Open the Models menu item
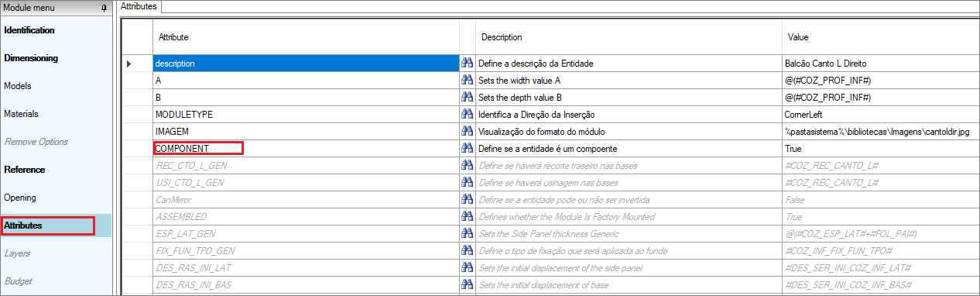Viewport: 980px width, 296px height. (18, 86)
